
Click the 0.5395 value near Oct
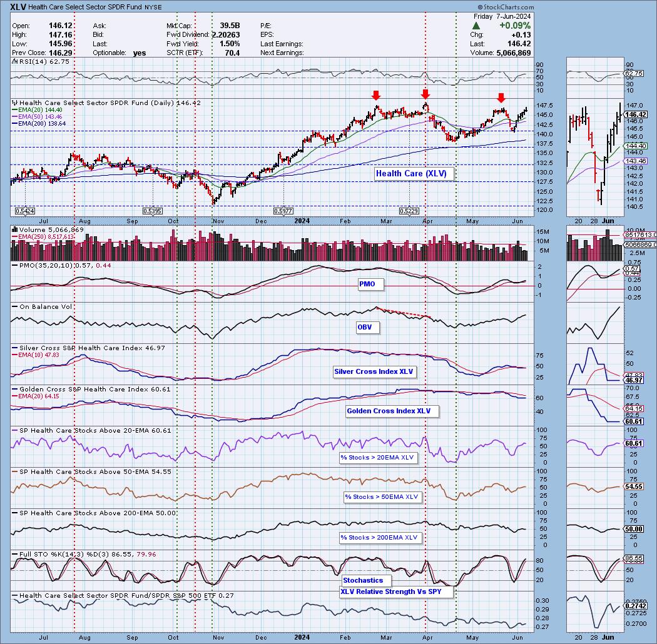(x=153, y=211)
